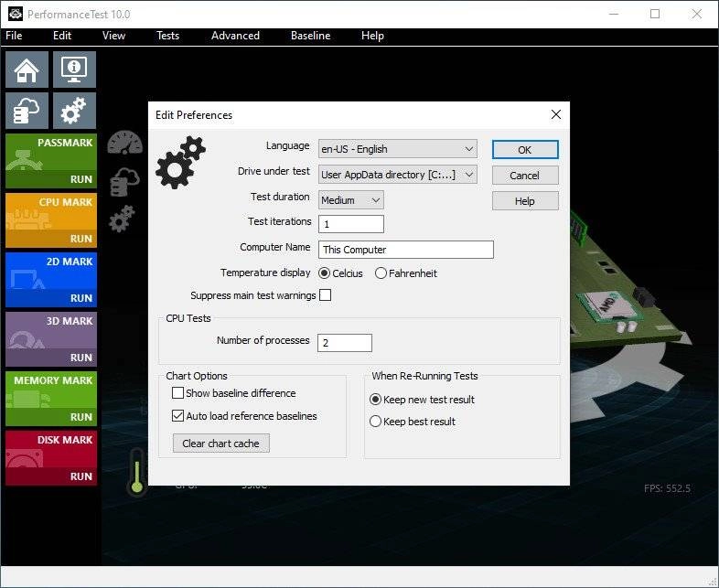Choose Keep best result
719x588 pixels.
coord(413,422)
